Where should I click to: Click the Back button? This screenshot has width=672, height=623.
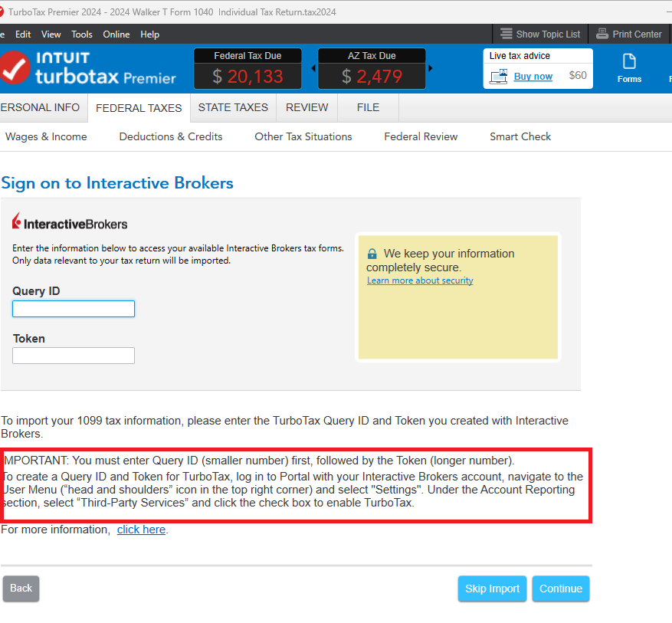tap(21, 589)
